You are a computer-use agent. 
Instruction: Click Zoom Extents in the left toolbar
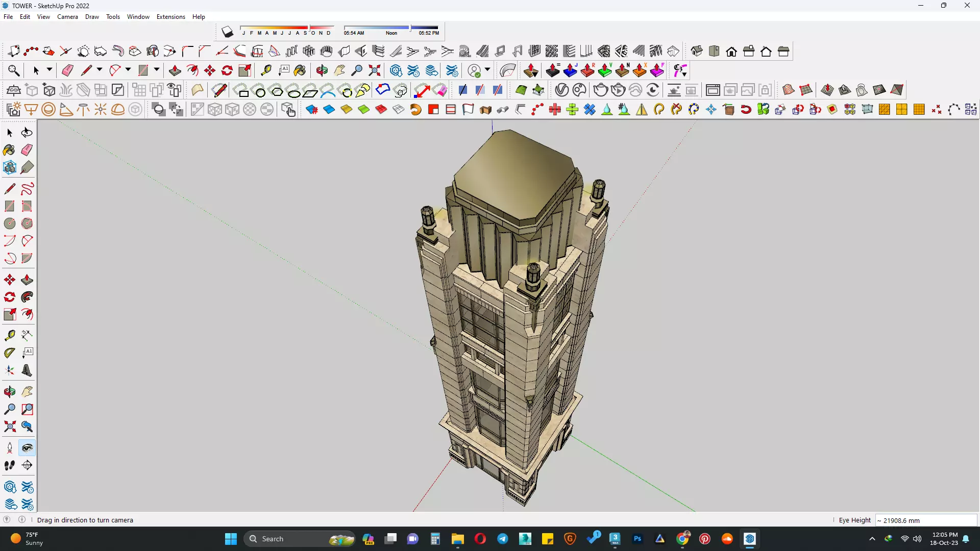coord(9,427)
